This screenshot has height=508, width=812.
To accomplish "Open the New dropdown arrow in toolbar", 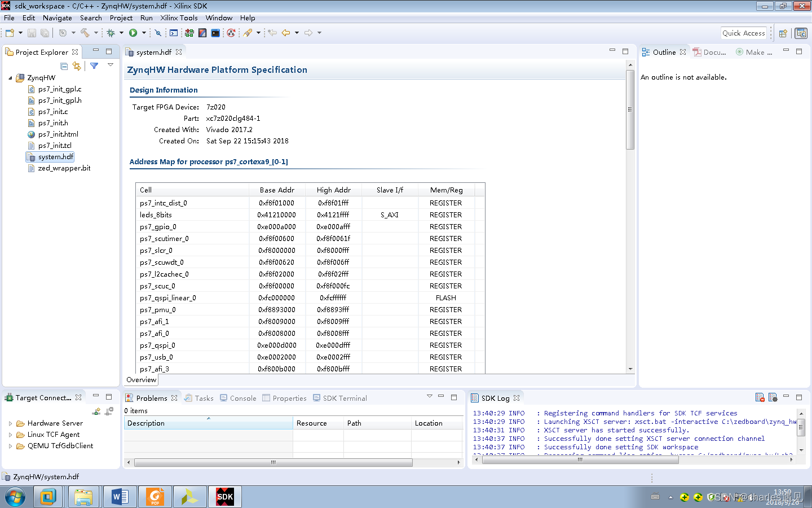I will pyautogui.click(x=20, y=33).
